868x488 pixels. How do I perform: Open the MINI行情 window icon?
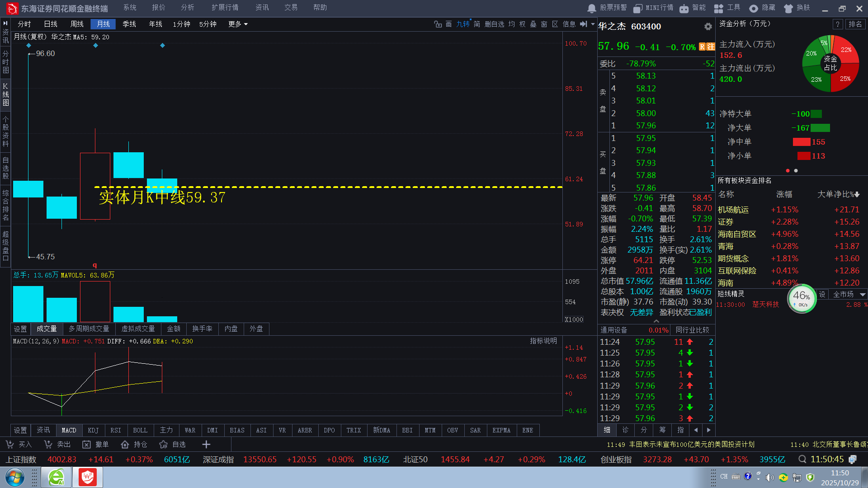coord(638,8)
